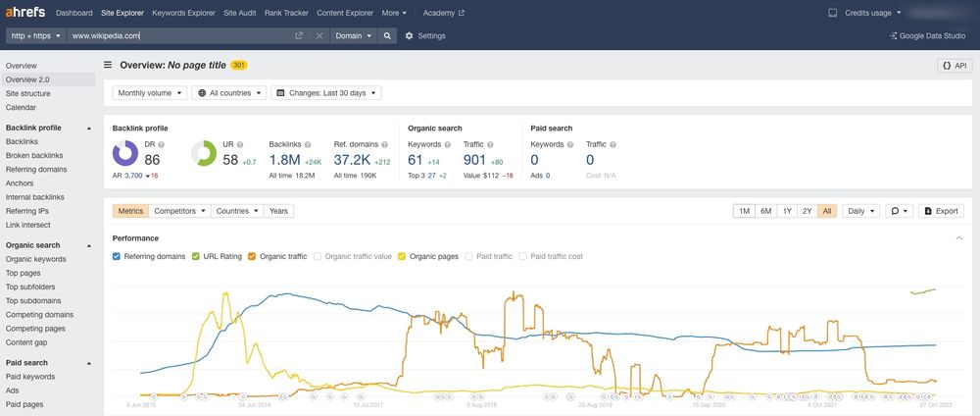Toggle Organic pages checkbox

click(x=402, y=256)
